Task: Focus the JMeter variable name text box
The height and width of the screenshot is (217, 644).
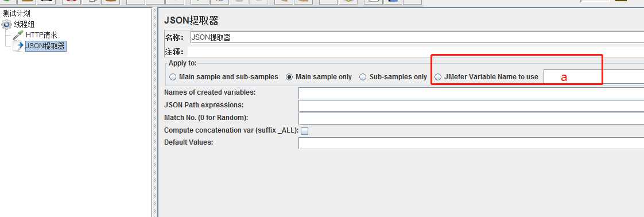Action: click(x=594, y=77)
